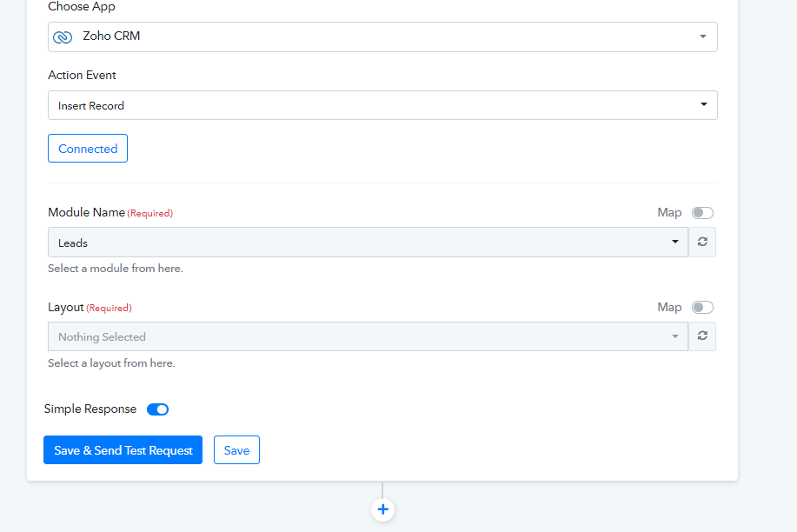The height and width of the screenshot is (532, 797).
Task: Refresh the Layout options list
Action: coord(702,336)
